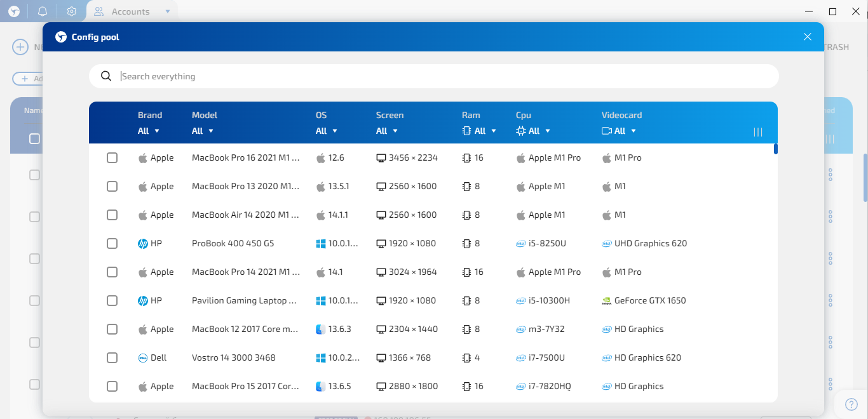
Task: Click the Videocard column header
Action: click(621, 115)
